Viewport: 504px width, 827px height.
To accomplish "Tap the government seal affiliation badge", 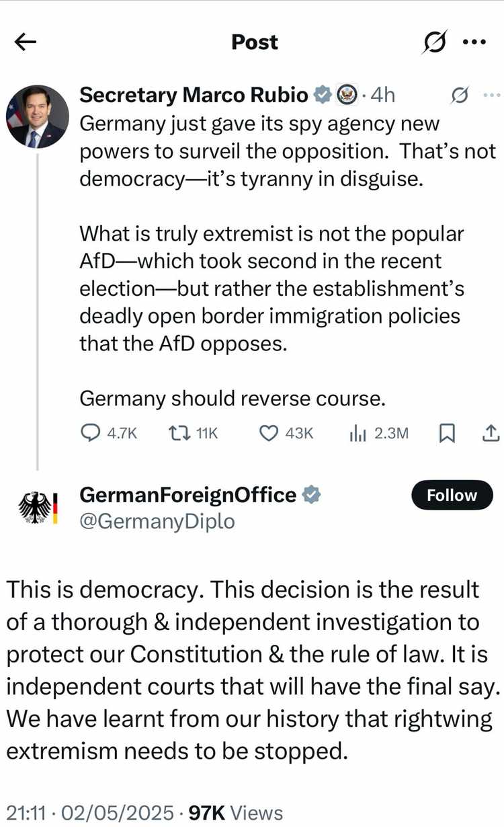I will (346, 95).
